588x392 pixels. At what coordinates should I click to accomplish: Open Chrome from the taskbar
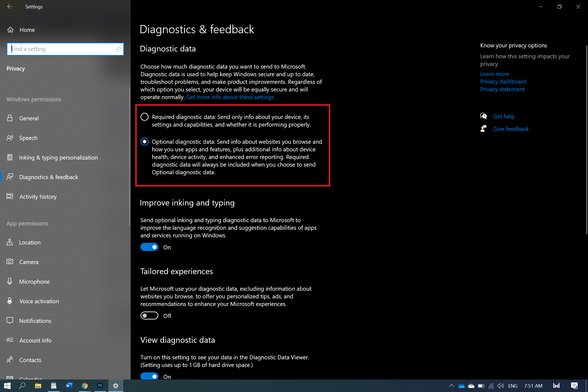pyautogui.click(x=85, y=386)
